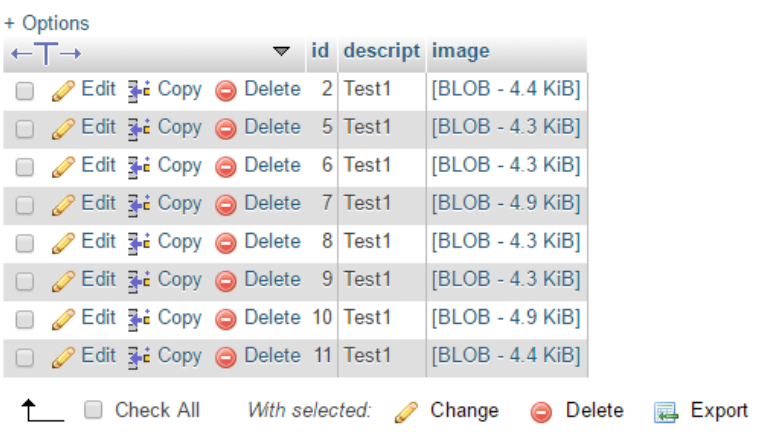This screenshot has width=763, height=436.
Task: Sort by the descript column header
Action: 381,51
